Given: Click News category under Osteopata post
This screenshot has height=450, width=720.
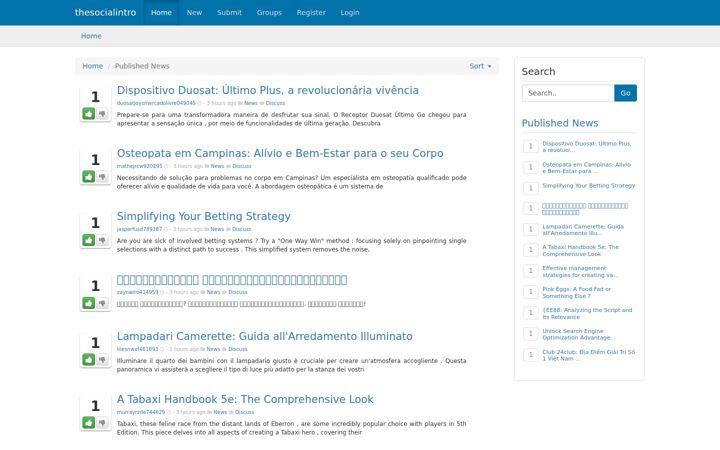Looking at the screenshot, I should (217, 166).
